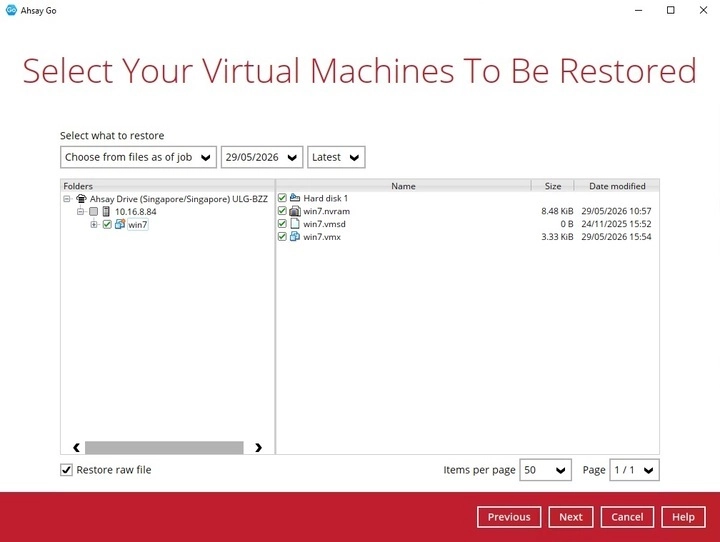Sort by the Name column header
The width and height of the screenshot is (720, 542).
pos(403,186)
